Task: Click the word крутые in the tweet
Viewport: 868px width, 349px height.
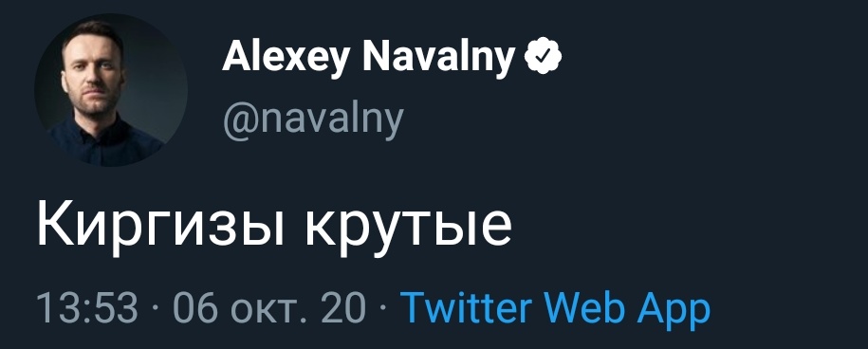Action: 409,232
